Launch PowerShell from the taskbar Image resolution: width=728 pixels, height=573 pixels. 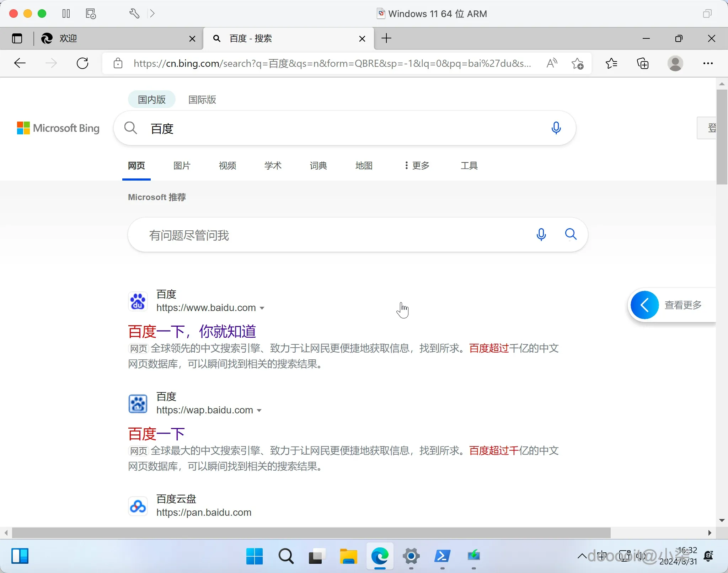tap(442, 556)
